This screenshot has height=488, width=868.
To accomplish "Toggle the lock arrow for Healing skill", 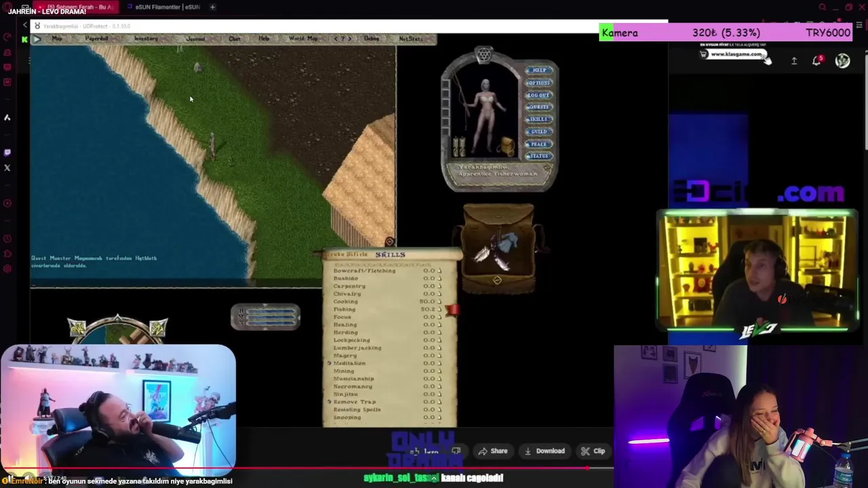I will pyautogui.click(x=439, y=325).
